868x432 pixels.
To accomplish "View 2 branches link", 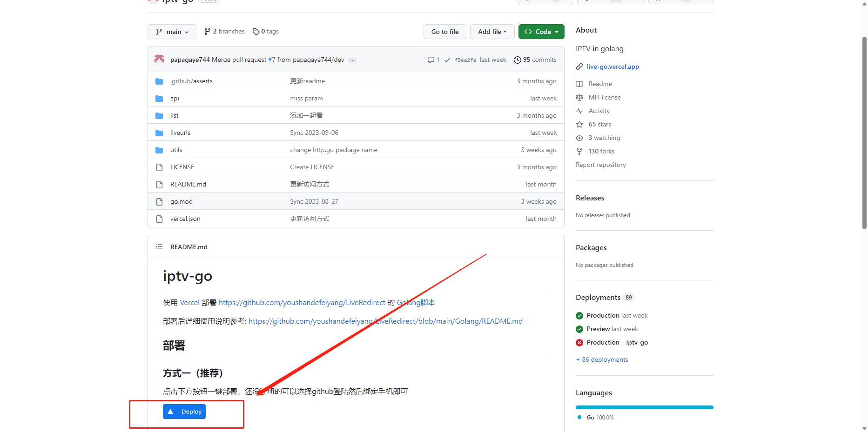I will coord(224,32).
